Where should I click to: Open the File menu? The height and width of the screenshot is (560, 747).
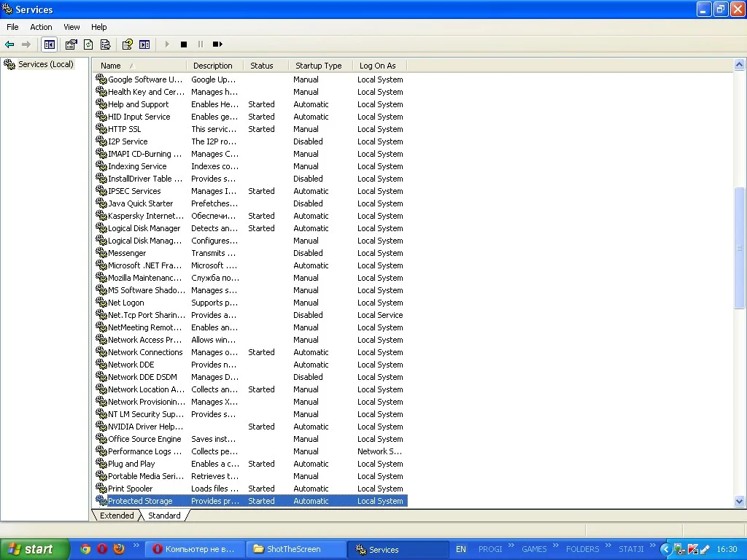pyautogui.click(x=13, y=27)
